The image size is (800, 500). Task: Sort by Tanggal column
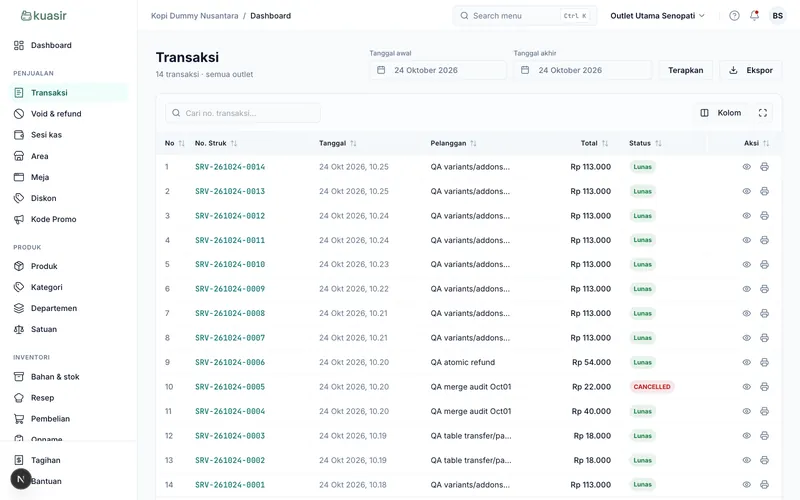pyautogui.click(x=338, y=143)
